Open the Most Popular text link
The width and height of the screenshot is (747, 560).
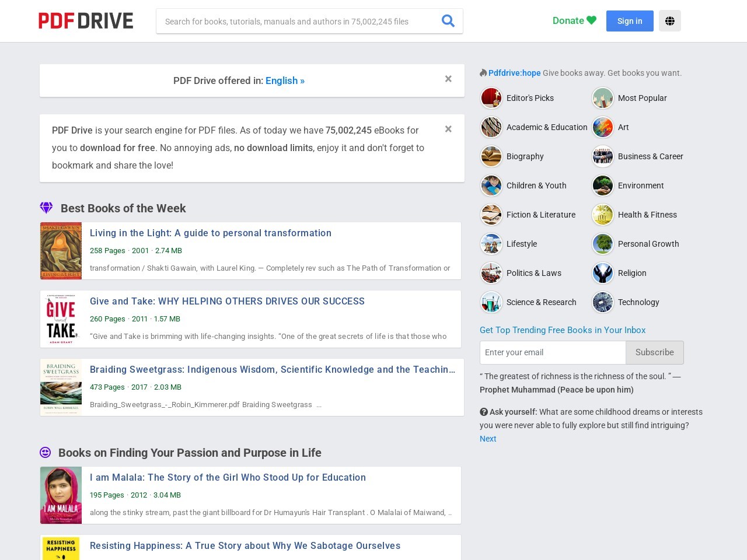pyautogui.click(x=642, y=98)
